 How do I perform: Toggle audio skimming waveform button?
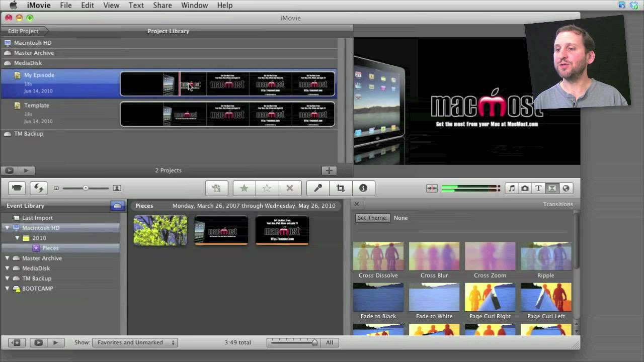pyautogui.click(x=432, y=188)
